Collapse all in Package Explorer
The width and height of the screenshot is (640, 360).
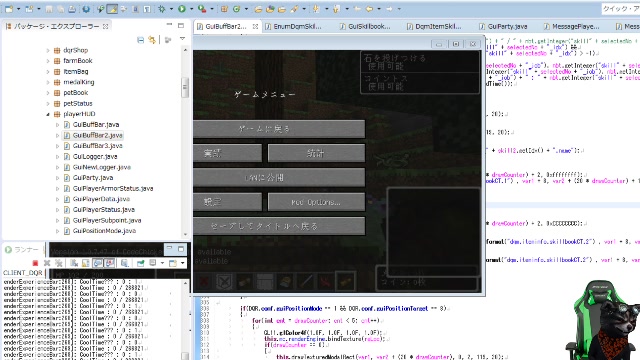140,40
